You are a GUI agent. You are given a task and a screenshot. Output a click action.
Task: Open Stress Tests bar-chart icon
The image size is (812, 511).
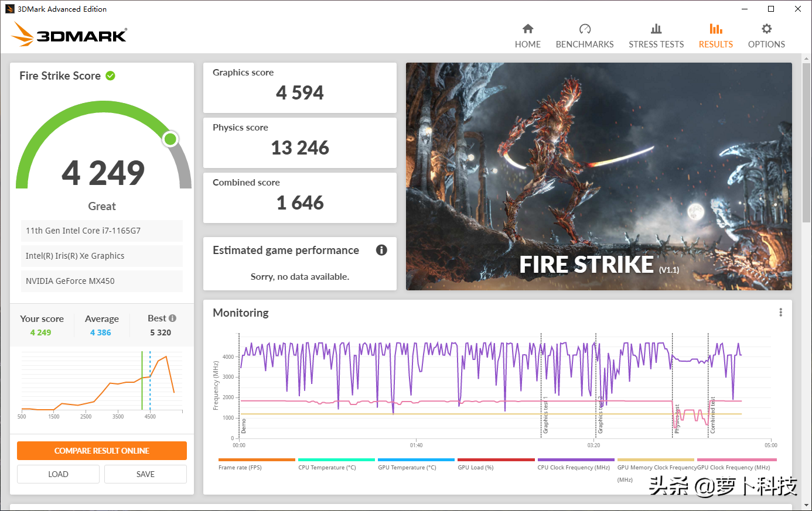tap(656, 29)
